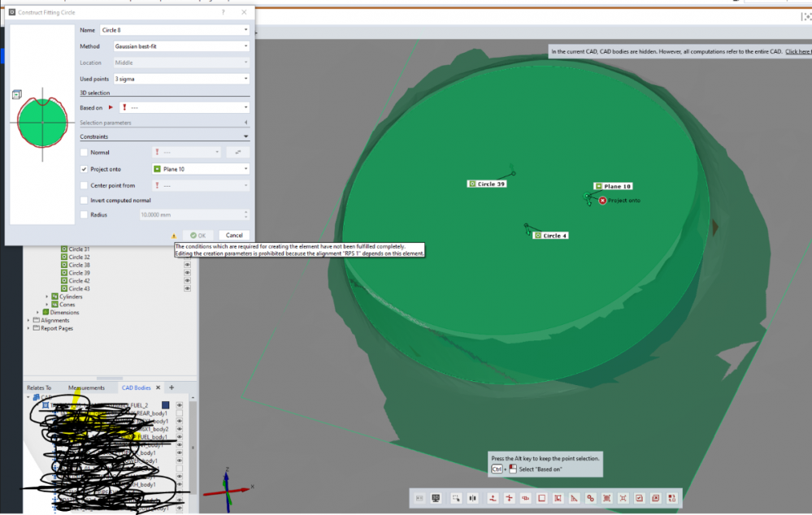The width and height of the screenshot is (812, 515).
Task: Click the blue color swatch in CAD Bodies
Action: coord(165,405)
